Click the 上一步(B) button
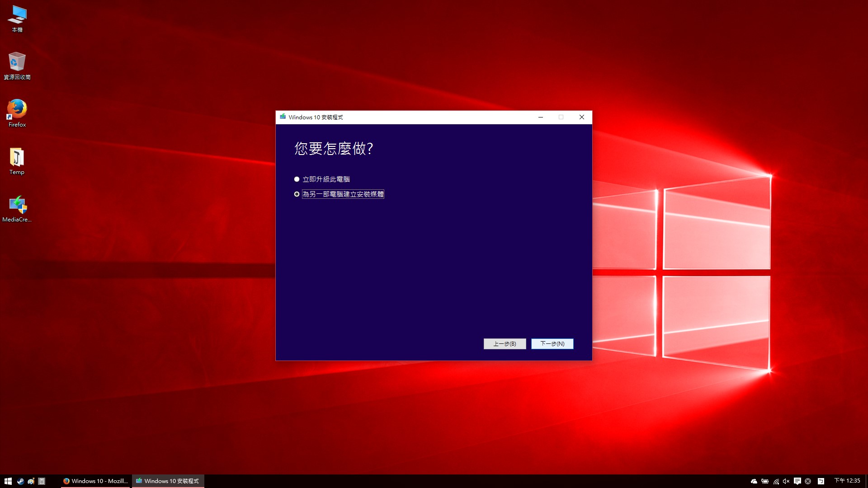The image size is (868, 488). coord(505,344)
